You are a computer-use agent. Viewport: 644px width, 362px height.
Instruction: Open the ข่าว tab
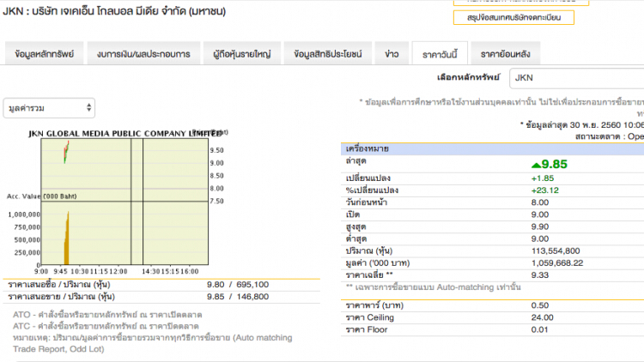coord(392,54)
